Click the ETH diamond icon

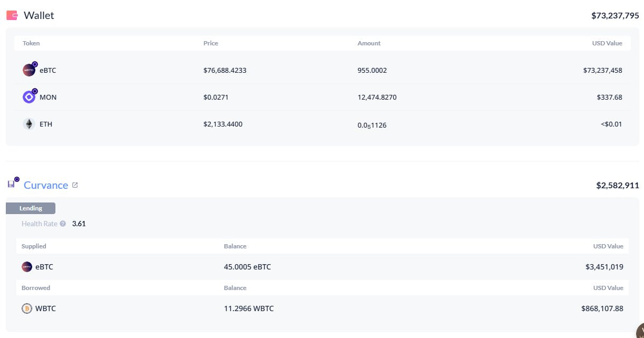tap(29, 124)
